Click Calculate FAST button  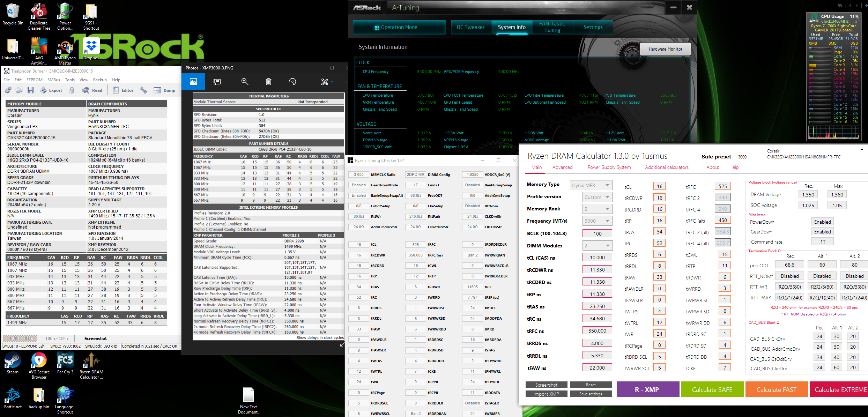(x=777, y=389)
